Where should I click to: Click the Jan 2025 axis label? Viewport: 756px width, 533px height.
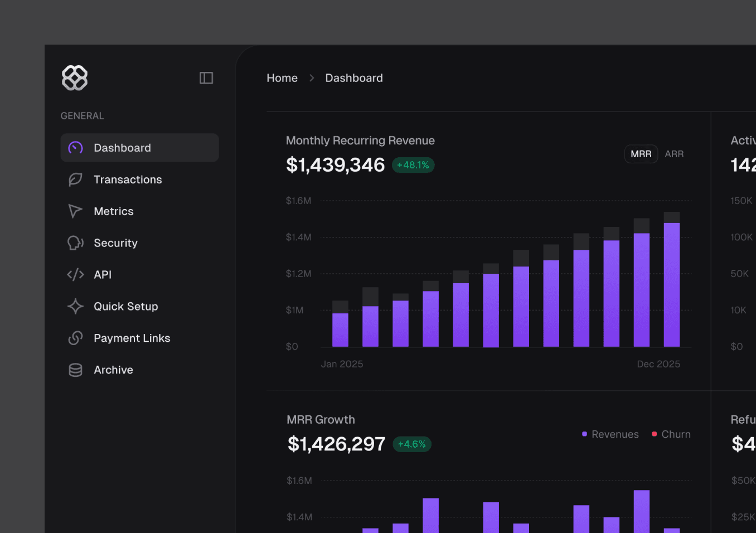point(342,364)
